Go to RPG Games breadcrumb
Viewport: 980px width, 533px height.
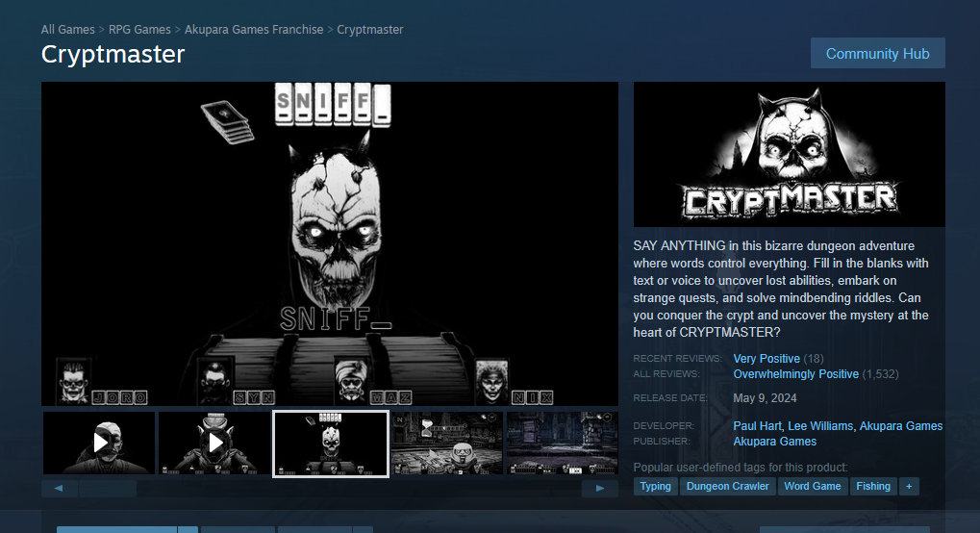139,30
